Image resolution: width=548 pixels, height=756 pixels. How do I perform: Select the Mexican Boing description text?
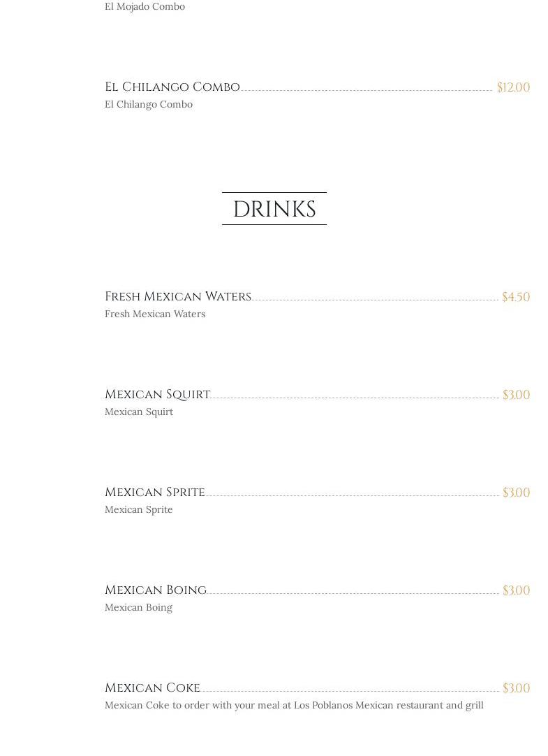tap(138, 607)
